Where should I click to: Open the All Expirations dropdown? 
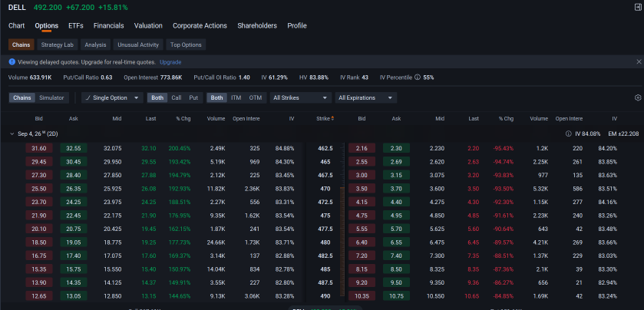click(366, 97)
